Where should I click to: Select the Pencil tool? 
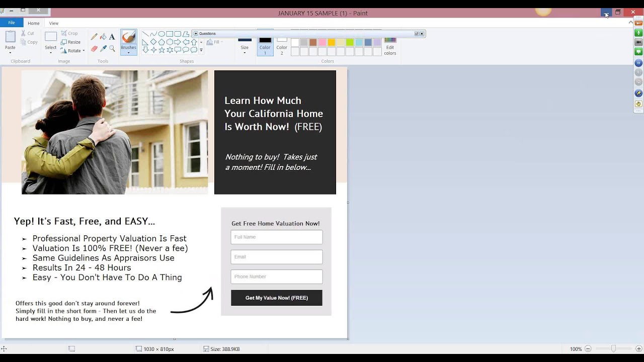coord(94,37)
